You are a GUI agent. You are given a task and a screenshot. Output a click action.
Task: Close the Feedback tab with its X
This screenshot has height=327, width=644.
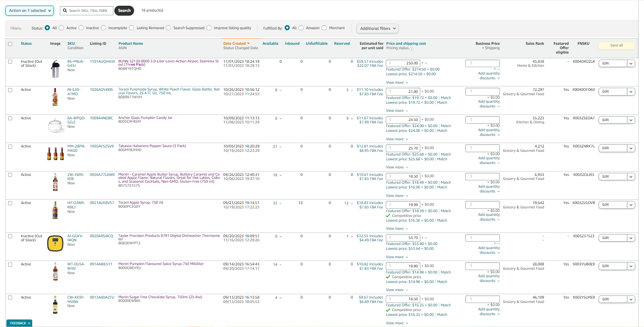[29, 323]
